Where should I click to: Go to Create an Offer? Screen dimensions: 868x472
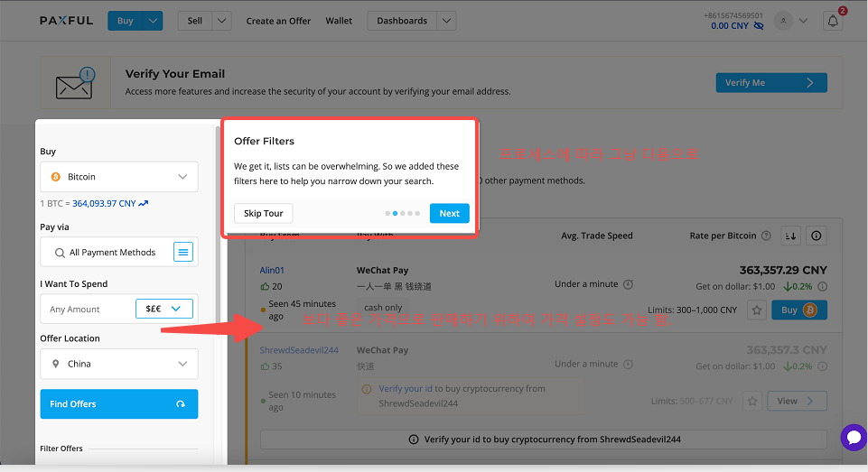278,21
